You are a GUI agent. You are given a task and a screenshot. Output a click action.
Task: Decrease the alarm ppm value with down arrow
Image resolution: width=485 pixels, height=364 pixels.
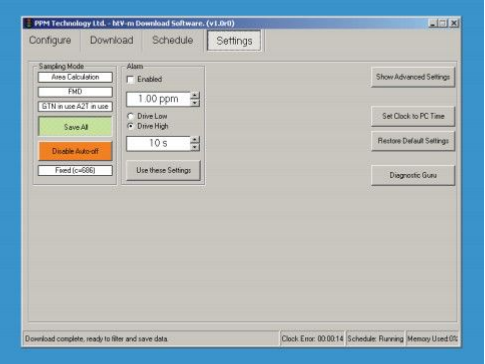point(195,103)
